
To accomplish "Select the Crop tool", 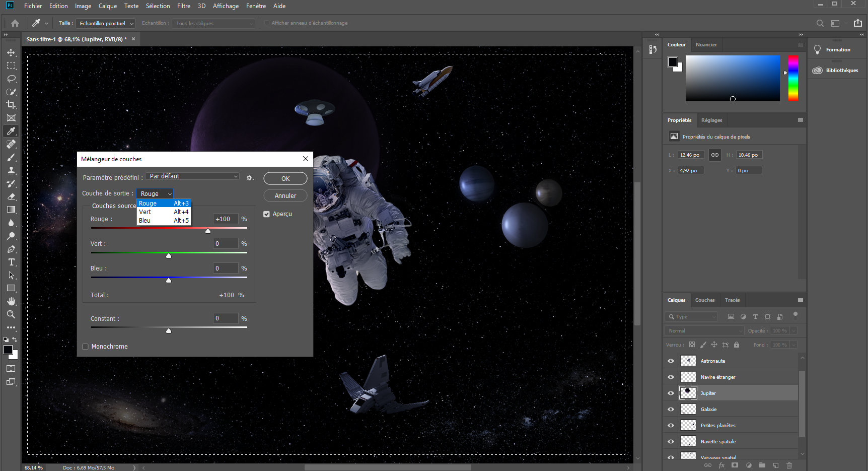I will coord(11,105).
